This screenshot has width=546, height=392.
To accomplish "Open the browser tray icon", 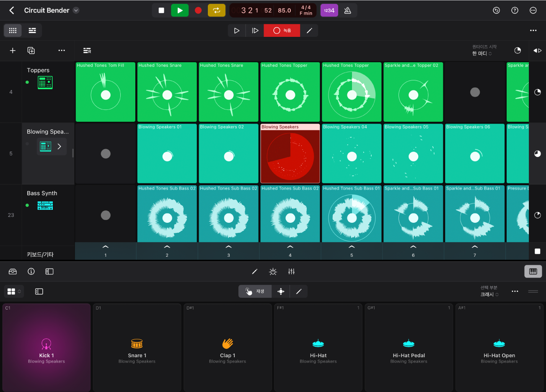I will tap(13, 271).
